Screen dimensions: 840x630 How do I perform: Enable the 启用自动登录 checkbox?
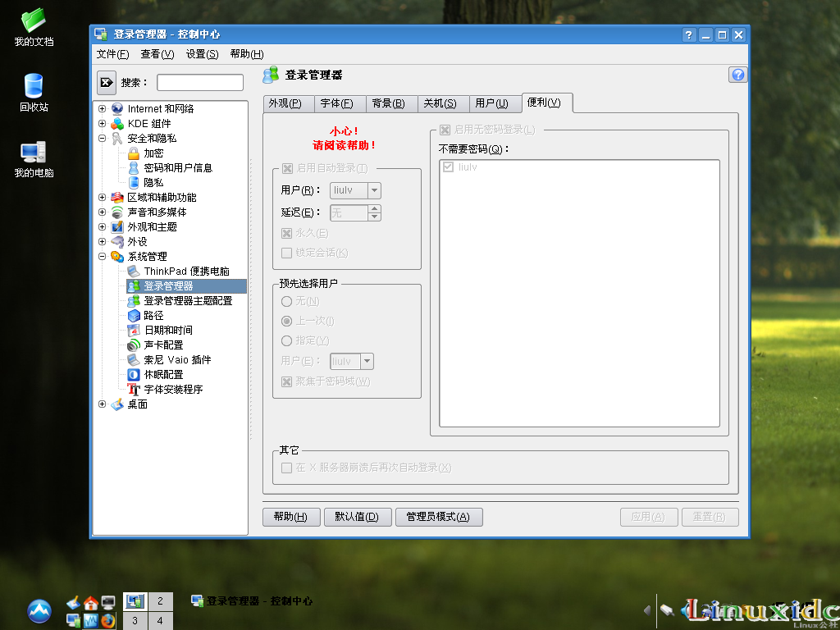tap(288, 168)
